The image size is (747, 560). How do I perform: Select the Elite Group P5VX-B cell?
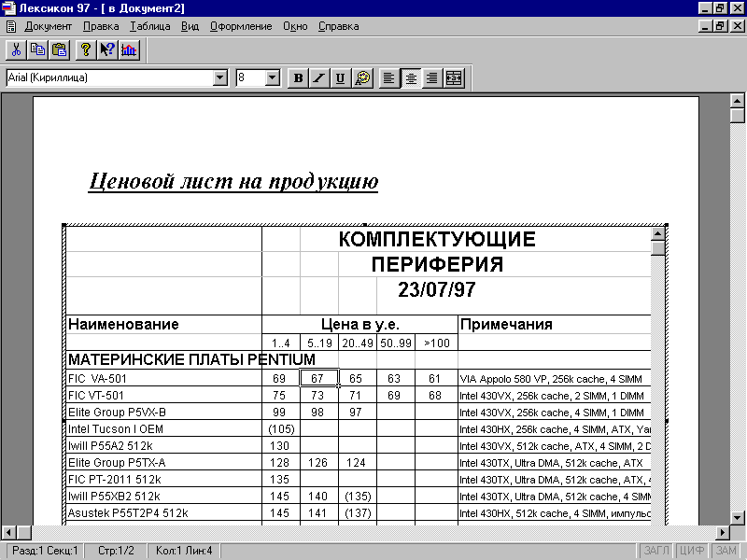164,412
